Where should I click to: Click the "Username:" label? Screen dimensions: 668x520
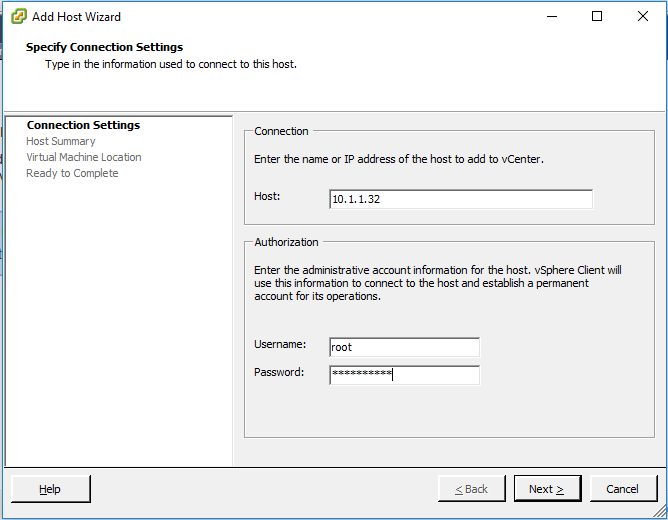coord(280,344)
